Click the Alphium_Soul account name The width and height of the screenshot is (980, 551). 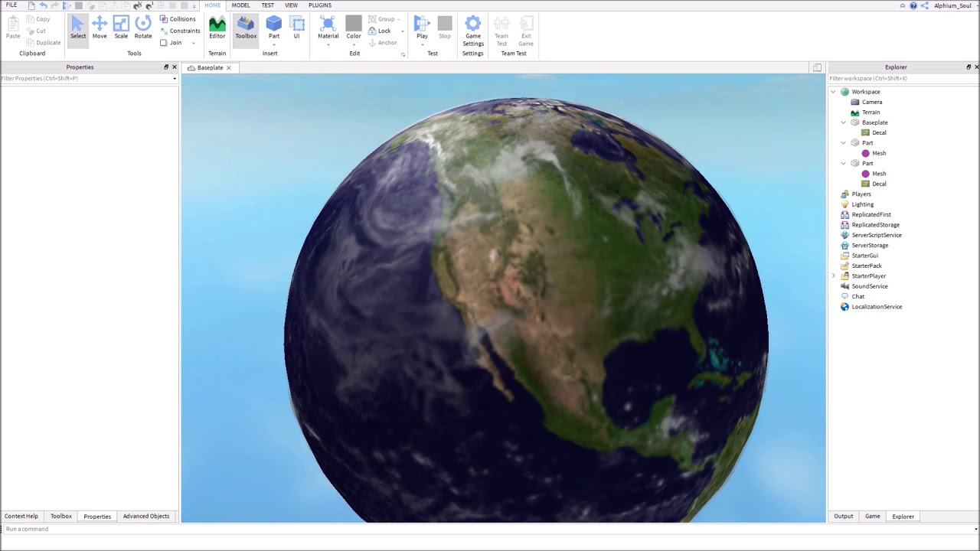click(952, 5)
